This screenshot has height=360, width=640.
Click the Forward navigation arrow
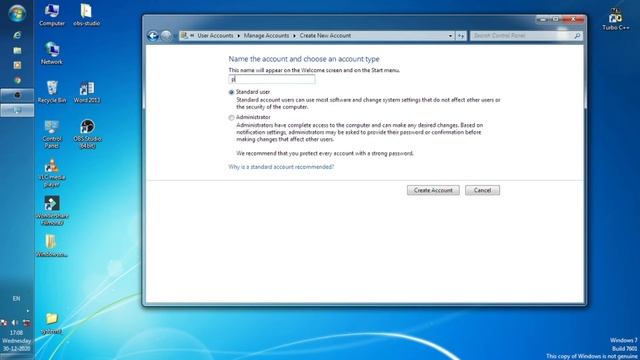pyautogui.click(x=166, y=36)
